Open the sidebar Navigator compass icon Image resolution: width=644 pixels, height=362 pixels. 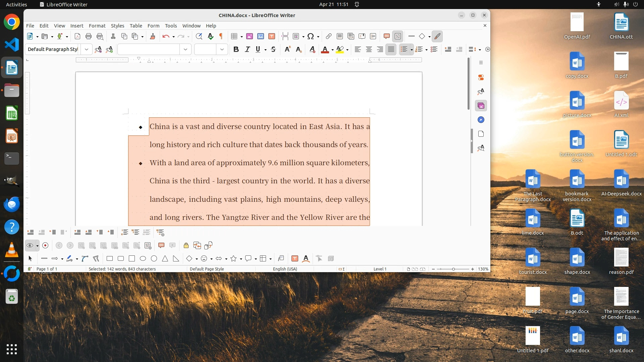[481, 120]
